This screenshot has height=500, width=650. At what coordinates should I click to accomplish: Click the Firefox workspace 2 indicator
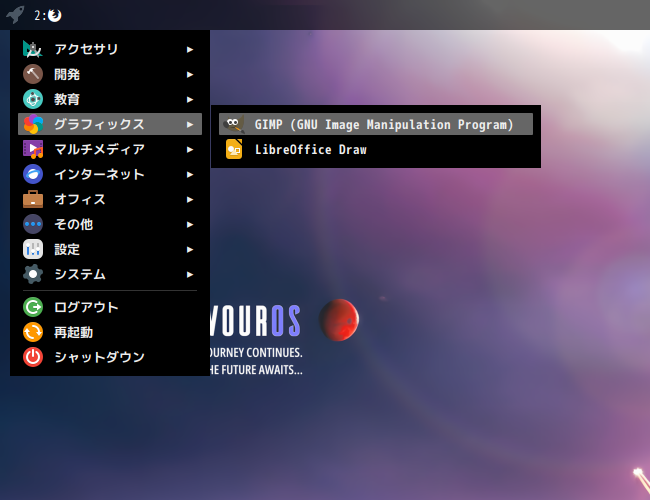[x=48, y=15]
